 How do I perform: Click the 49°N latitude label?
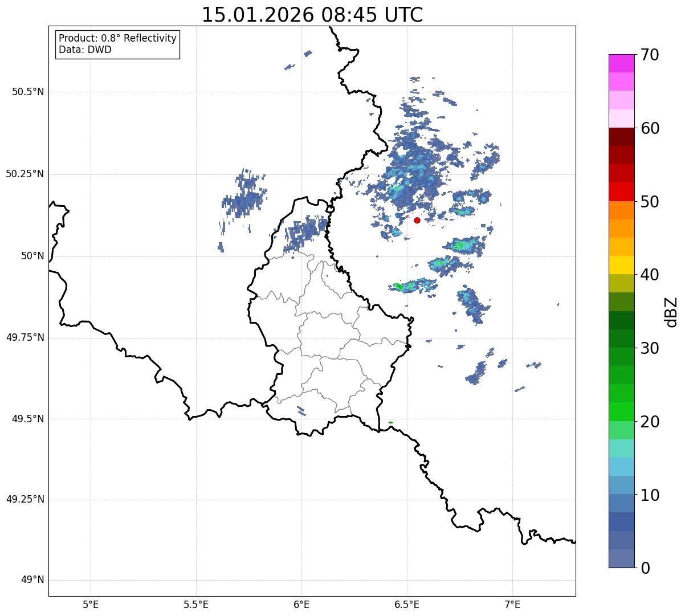(32, 581)
